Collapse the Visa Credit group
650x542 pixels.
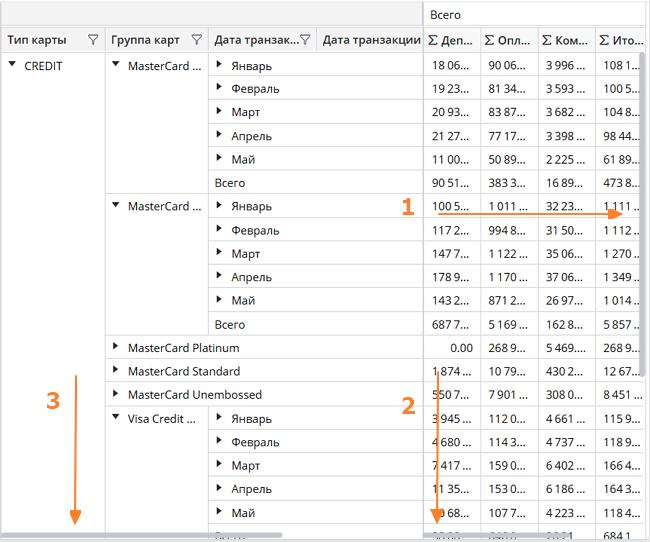(x=116, y=418)
